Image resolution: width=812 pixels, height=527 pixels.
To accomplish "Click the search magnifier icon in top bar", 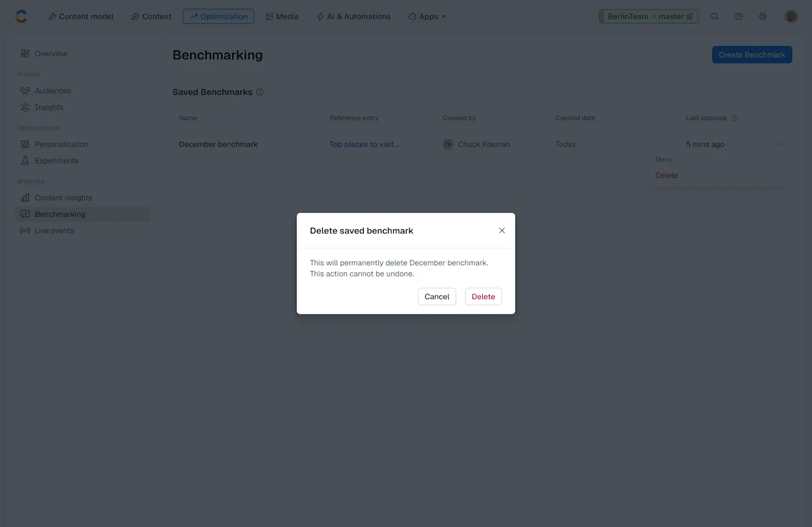I will 715,16.
